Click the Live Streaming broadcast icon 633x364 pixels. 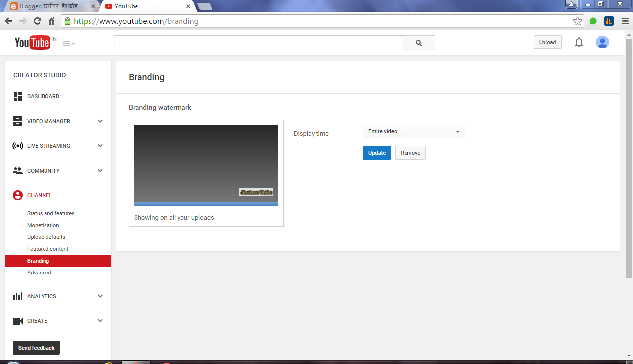click(x=18, y=146)
